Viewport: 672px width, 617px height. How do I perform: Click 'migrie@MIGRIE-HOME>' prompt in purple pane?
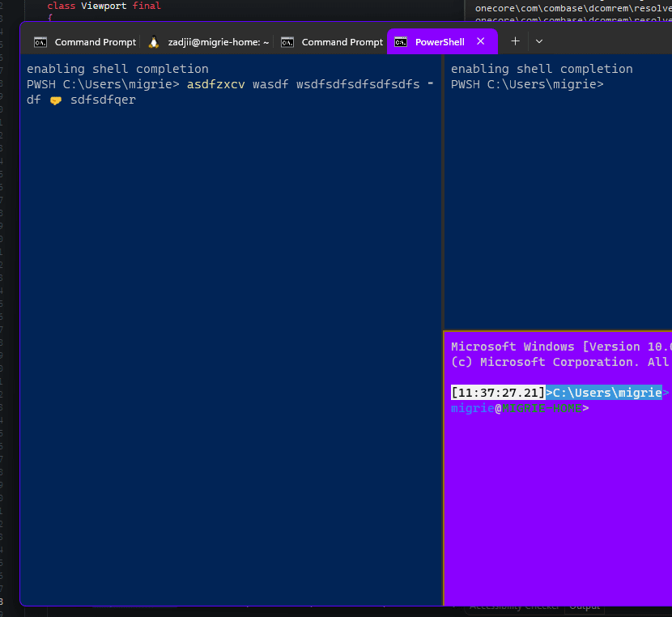pyautogui.click(x=520, y=408)
